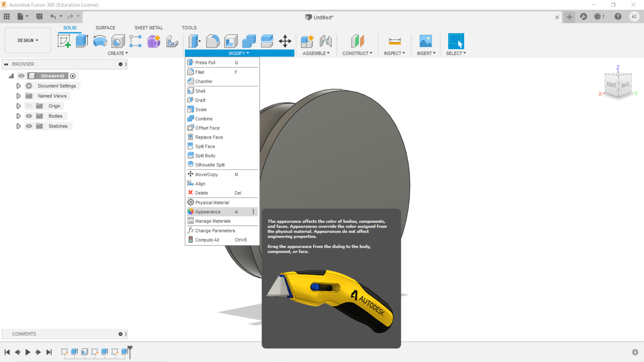Open the DESIGN workspace dropdown
Image resolution: width=644 pixels, height=362 pixels.
point(28,40)
